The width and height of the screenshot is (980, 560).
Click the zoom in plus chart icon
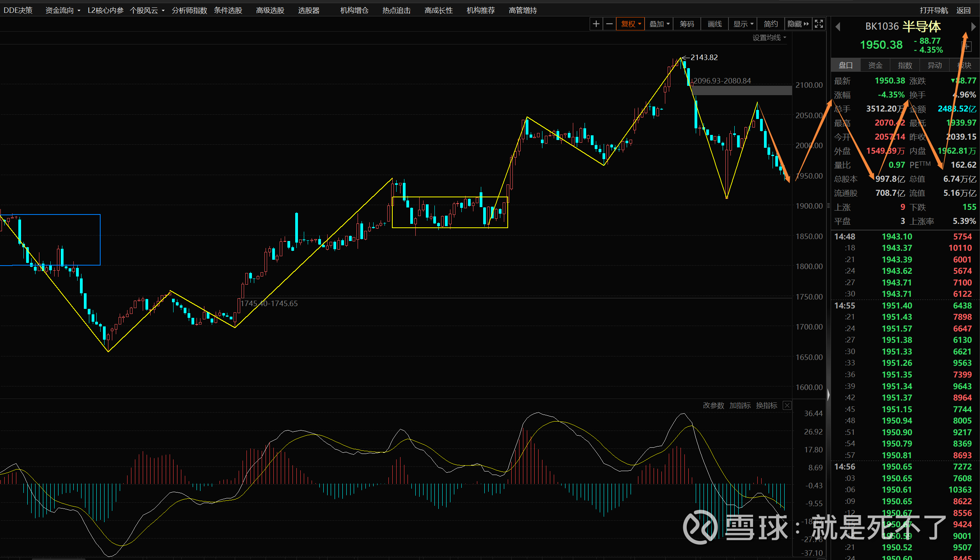(x=596, y=24)
